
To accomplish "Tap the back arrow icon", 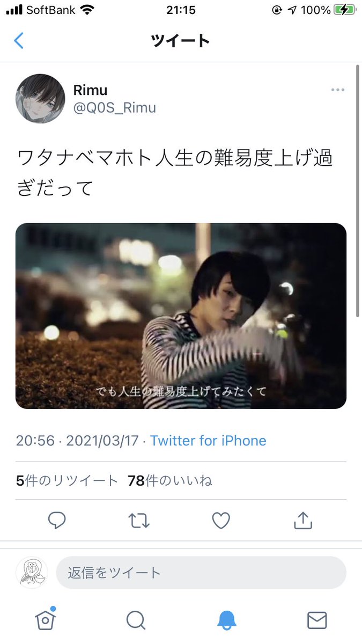I will pyautogui.click(x=19, y=41).
